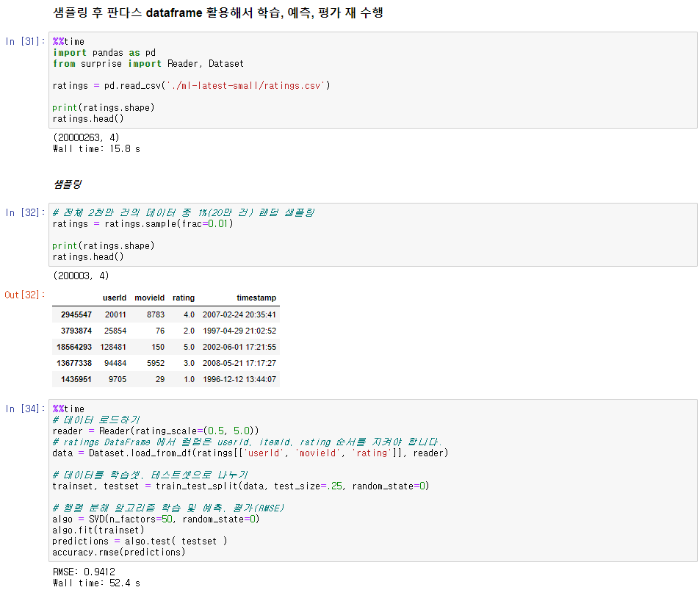Click the 'import pandas as pd' line
Image resolution: width=700 pixels, height=590 pixels.
(x=104, y=53)
